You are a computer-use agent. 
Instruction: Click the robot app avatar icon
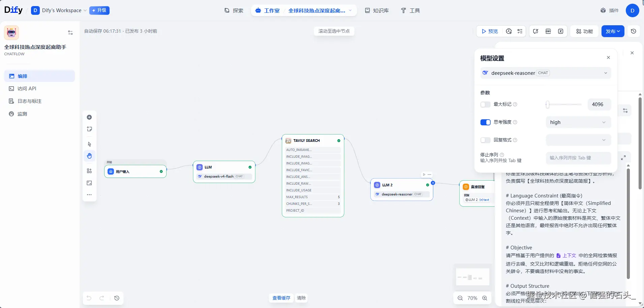click(11, 33)
